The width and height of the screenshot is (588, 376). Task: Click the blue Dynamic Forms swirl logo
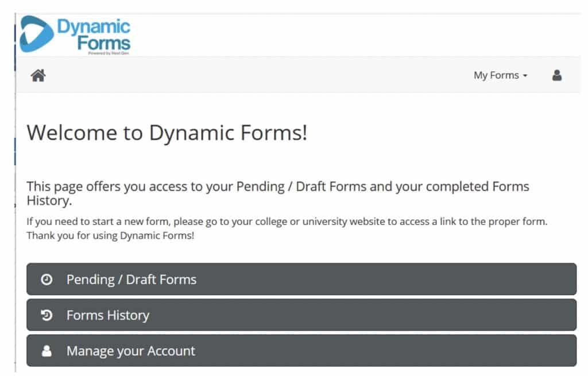point(36,34)
